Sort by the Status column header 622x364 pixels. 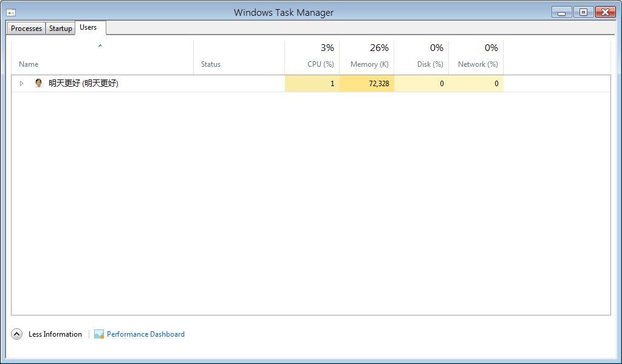(239, 58)
